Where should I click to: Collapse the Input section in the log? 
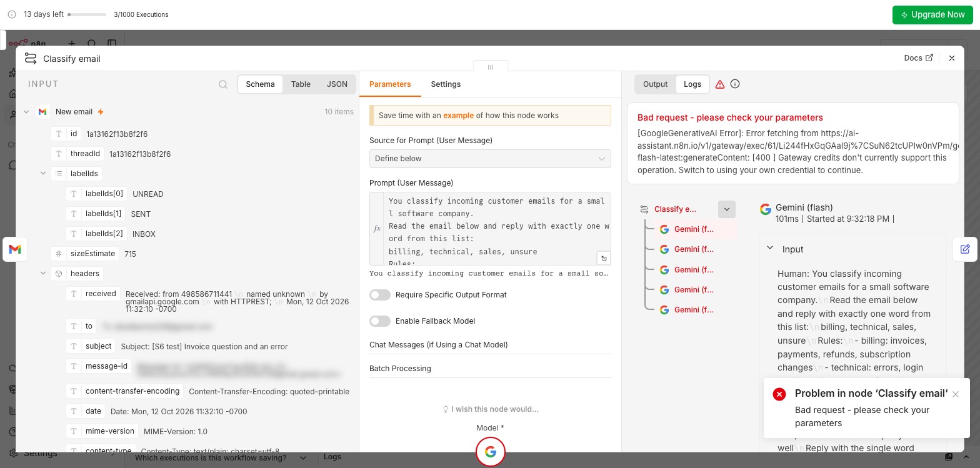click(x=770, y=248)
